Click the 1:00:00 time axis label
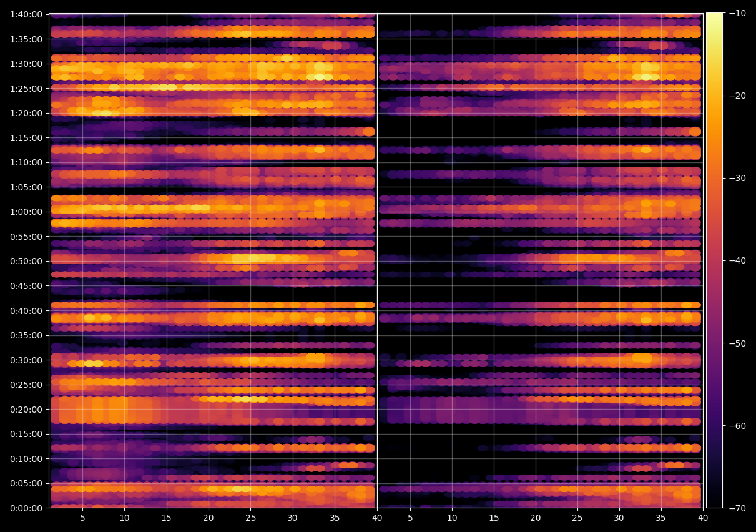Viewport: 756px width, 532px height. coord(26,212)
